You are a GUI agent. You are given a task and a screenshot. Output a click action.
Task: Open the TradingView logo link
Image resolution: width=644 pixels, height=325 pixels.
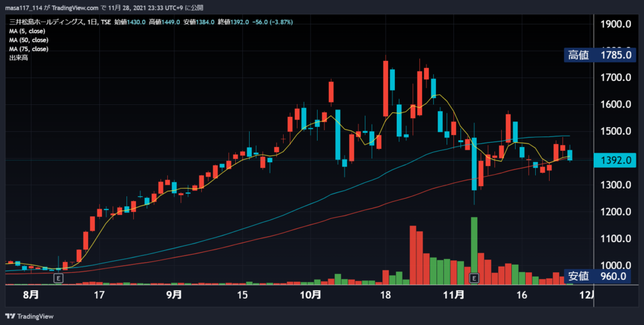(29, 316)
